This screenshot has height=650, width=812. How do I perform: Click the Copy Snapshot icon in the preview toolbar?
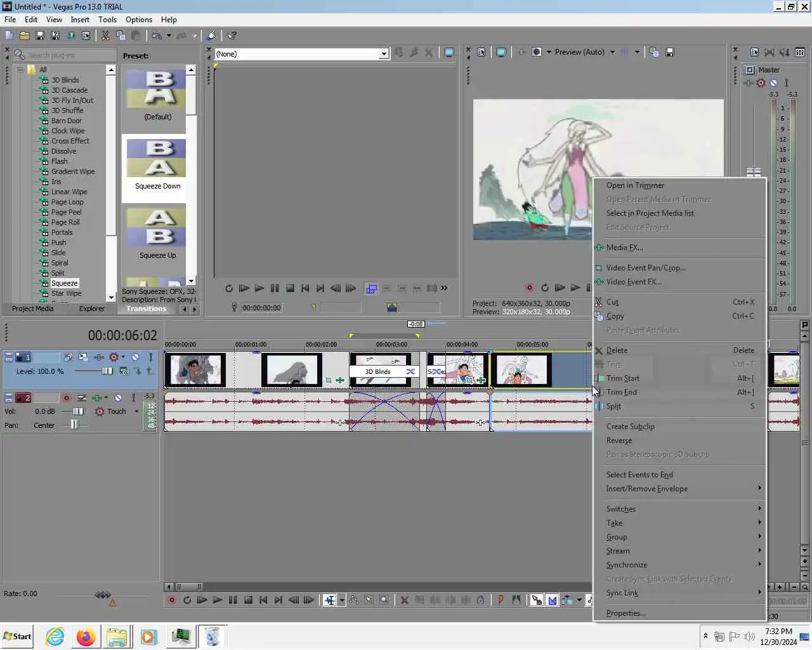point(654,52)
